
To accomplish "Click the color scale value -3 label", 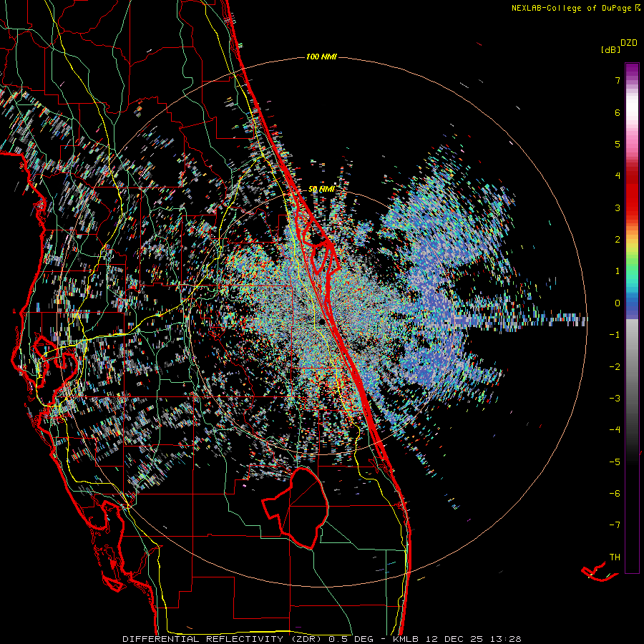I will coord(615,399).
